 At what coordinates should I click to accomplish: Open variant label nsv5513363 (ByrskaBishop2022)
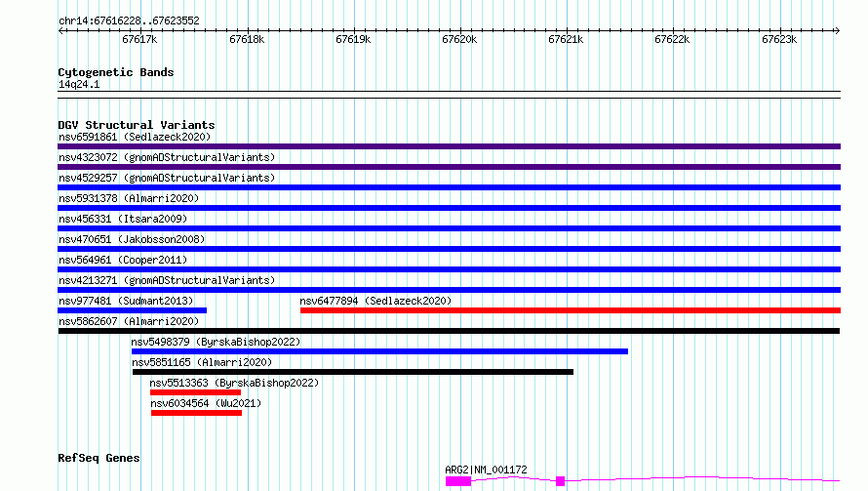(234, 383)
